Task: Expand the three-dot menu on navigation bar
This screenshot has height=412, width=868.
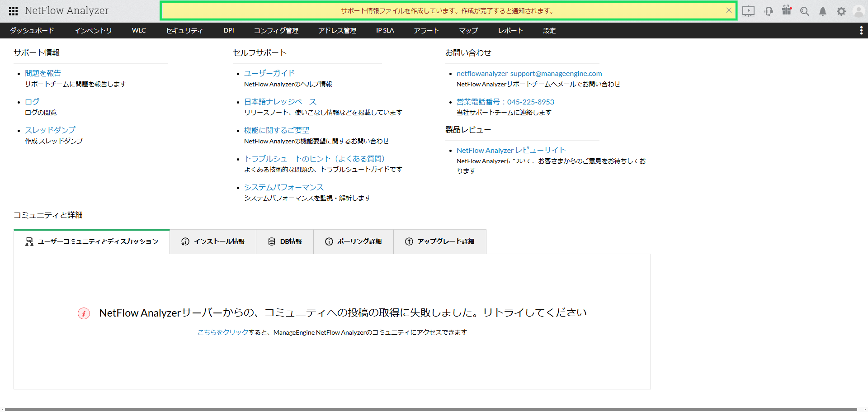Action: click(x=861, y=30)
